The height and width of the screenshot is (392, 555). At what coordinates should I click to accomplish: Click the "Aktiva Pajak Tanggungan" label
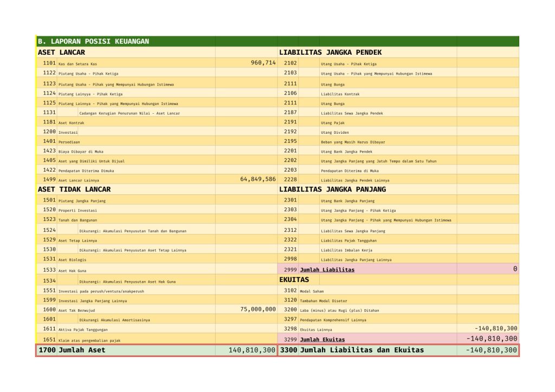tap(83, 329)
